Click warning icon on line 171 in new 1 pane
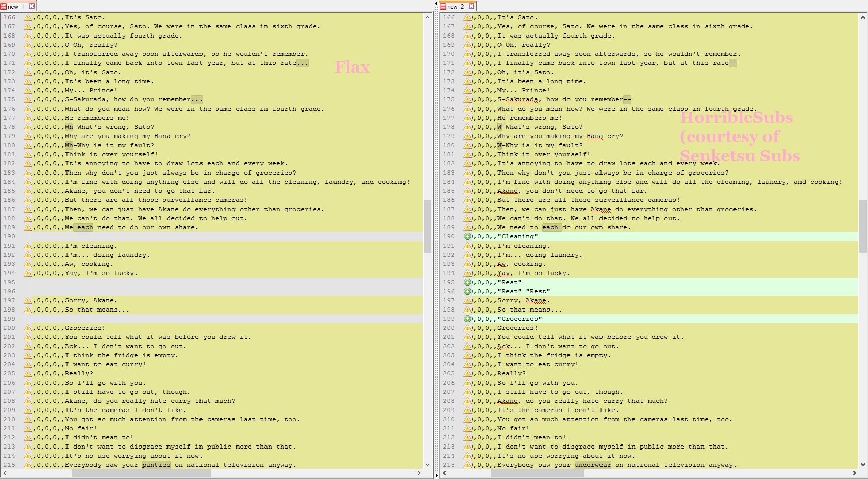Screen dimensions: 868x480 pyautogui.click(x=28, y=63)
